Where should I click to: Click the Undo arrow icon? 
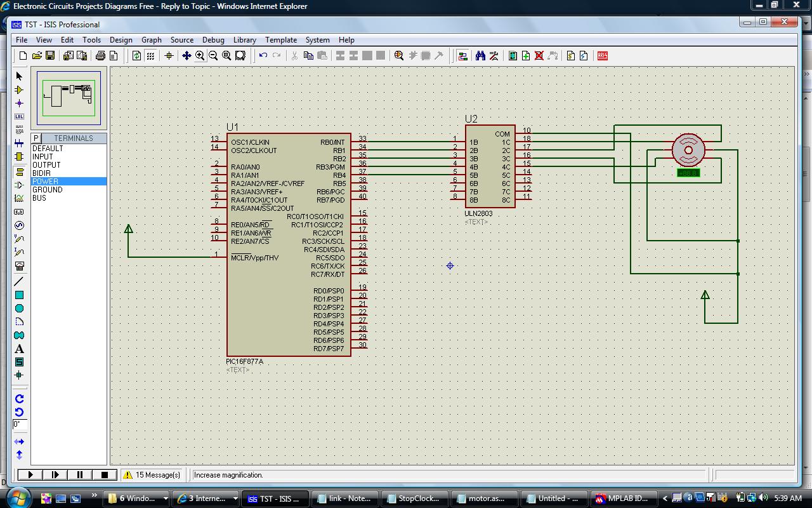263,56
